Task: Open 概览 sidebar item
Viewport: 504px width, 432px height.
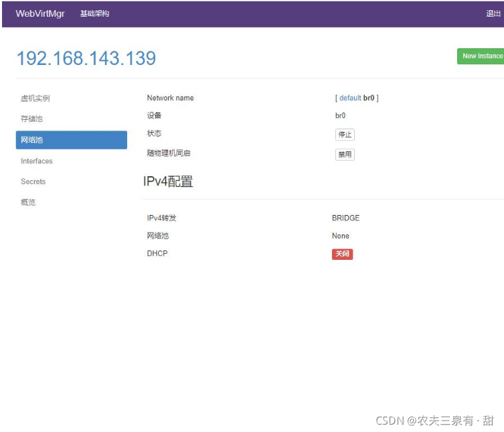Action: coord(28,202)
